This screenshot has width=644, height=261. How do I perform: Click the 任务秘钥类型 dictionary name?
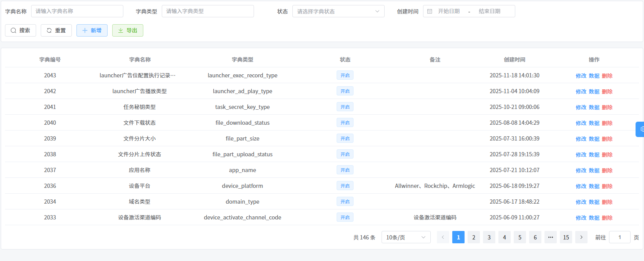click(139, 107)
